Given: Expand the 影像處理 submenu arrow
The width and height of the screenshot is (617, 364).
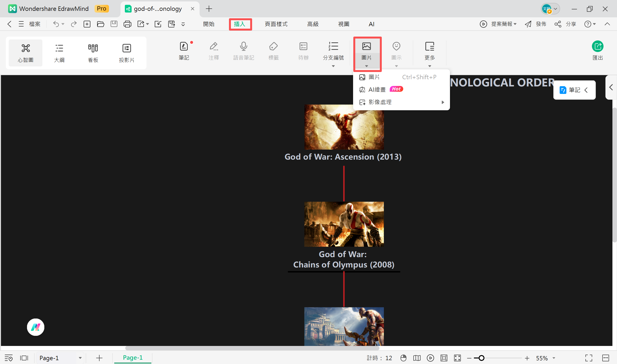Looking at the screenshot, I should [x=443, y=102].
